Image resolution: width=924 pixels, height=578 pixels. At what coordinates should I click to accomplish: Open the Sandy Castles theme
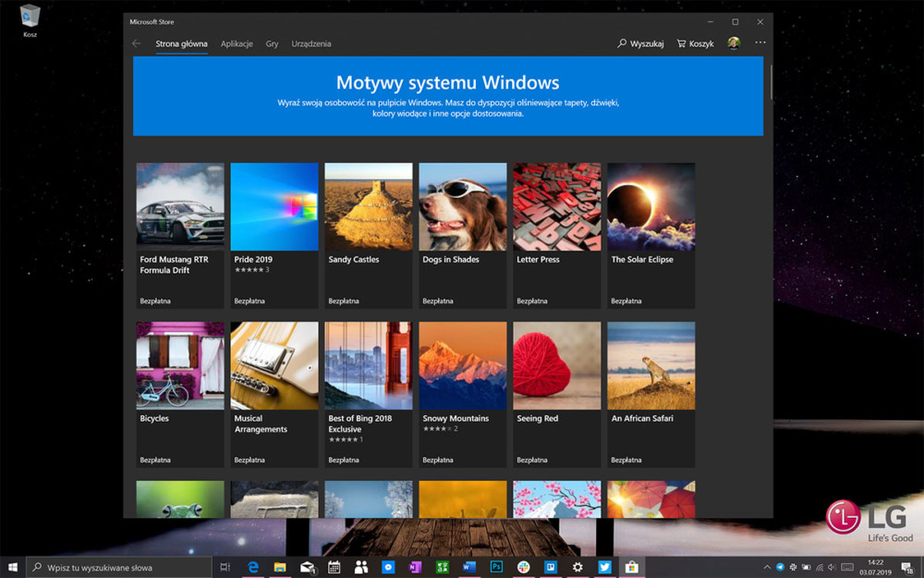[x=369, y=235]
